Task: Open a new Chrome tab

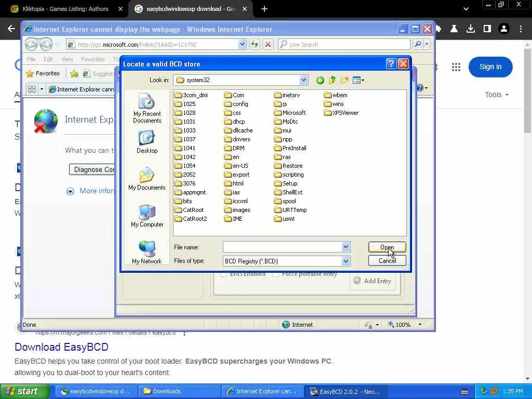Action: [x=264, y=9]
